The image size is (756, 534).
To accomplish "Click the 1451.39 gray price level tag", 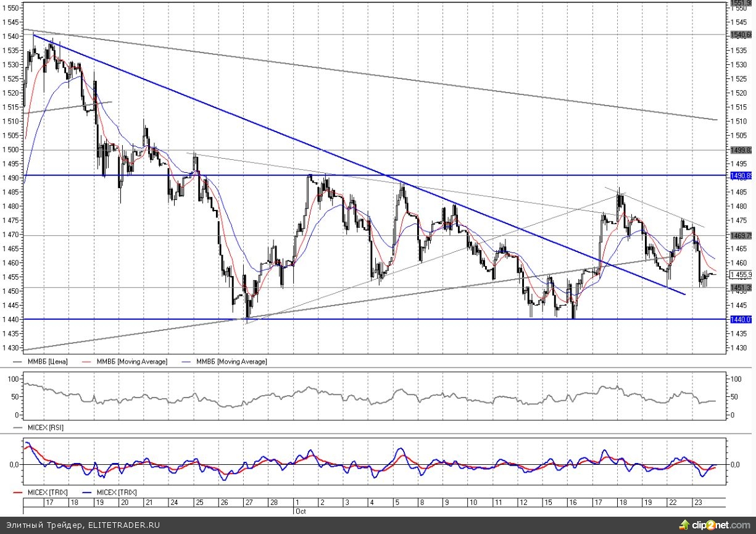I will 741,288.
